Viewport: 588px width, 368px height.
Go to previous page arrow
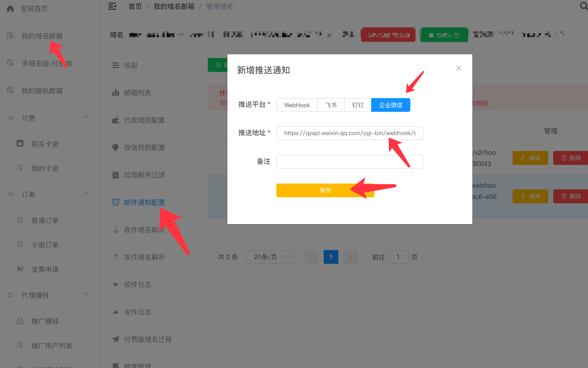click(x=311, y=257)
